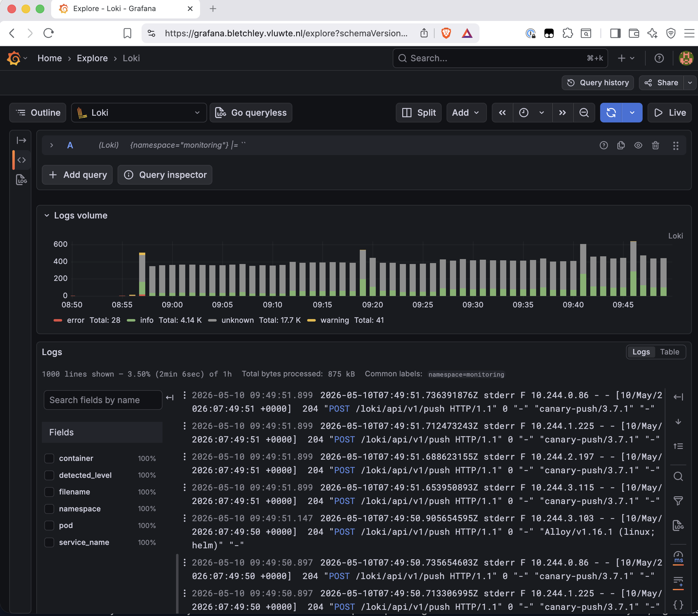Focus the top Search bar

click(x=500, y=58)
